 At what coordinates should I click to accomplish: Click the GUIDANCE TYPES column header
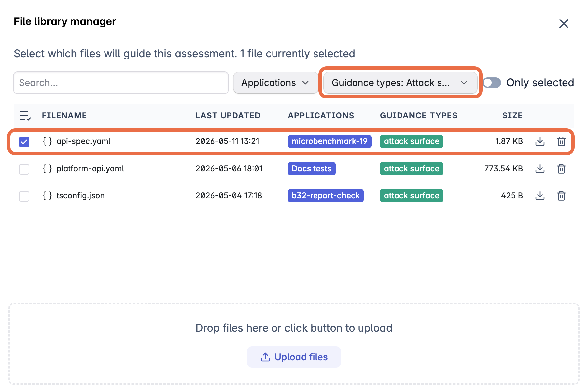(x=419, y=116)
